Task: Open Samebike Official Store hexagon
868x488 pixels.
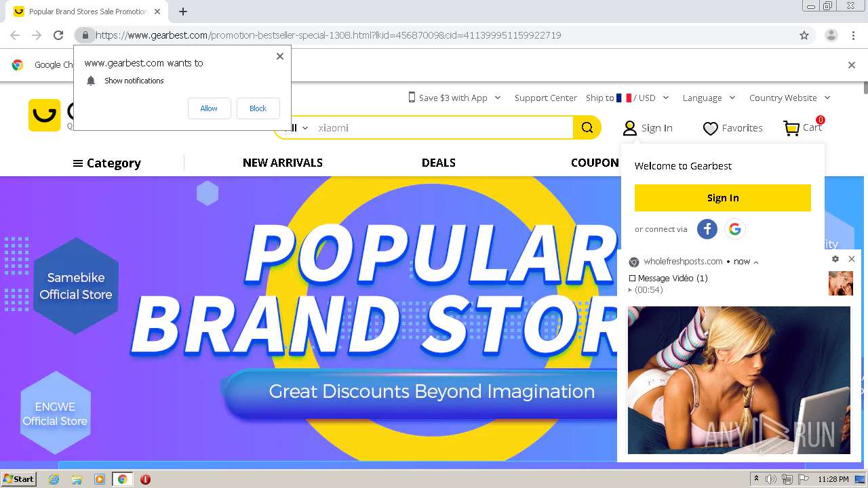Action: point(76,286)
